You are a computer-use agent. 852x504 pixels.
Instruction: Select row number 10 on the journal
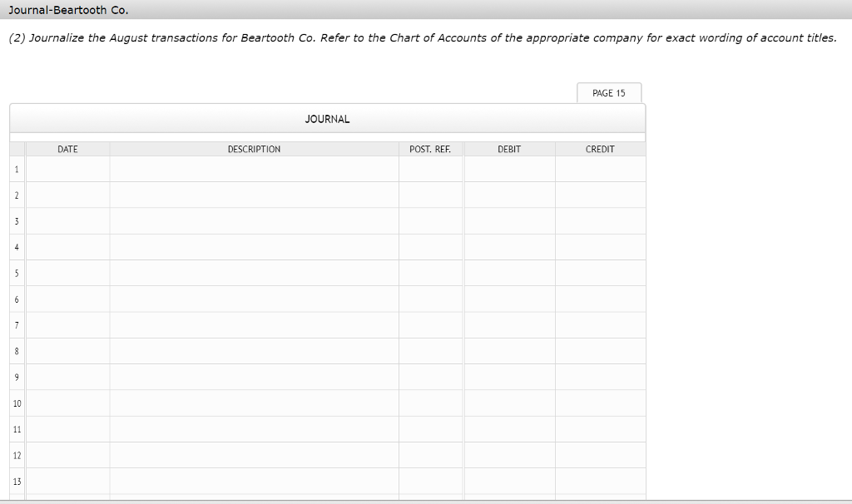[17, 403]
